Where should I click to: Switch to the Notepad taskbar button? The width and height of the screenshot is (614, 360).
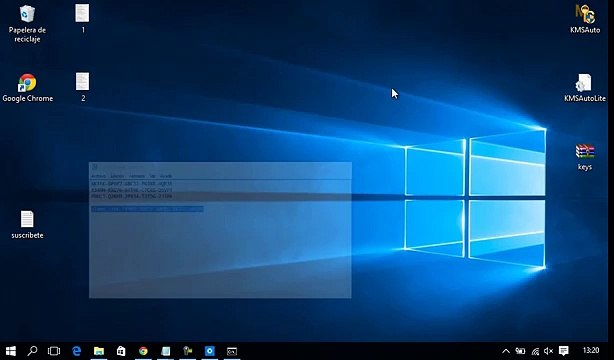166,351
